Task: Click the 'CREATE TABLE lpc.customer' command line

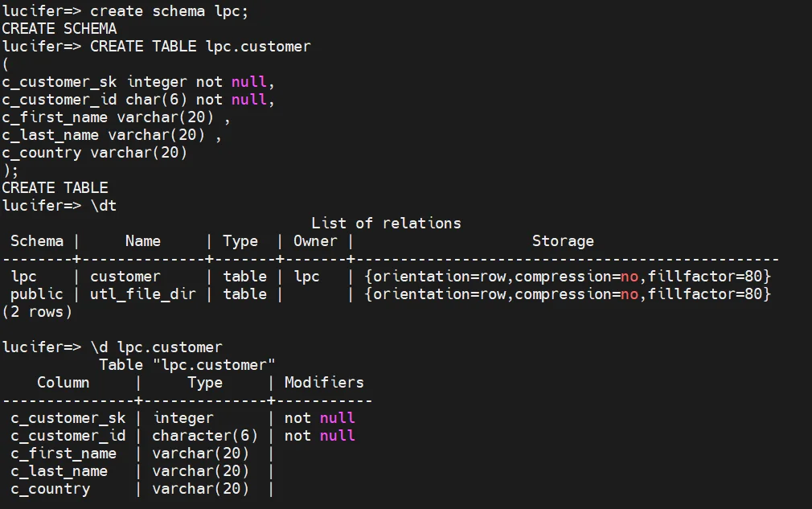Action: tap(157, 47)
